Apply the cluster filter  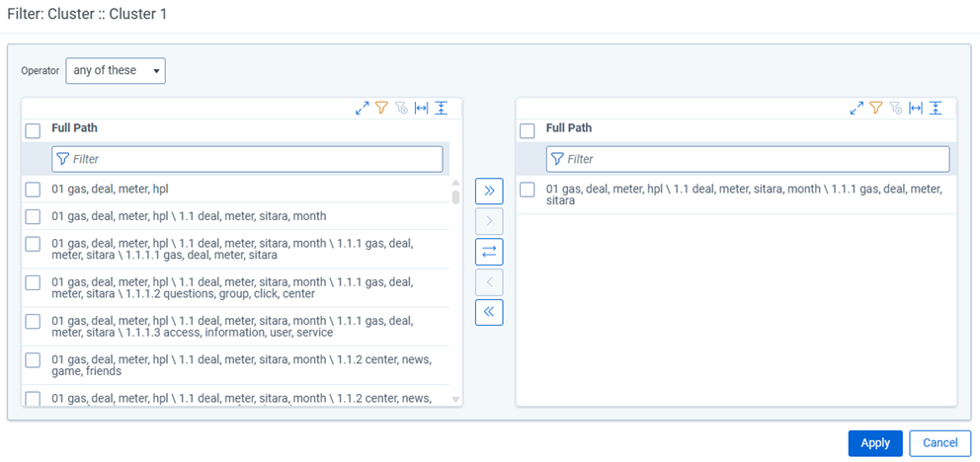(x=875, y=443)
